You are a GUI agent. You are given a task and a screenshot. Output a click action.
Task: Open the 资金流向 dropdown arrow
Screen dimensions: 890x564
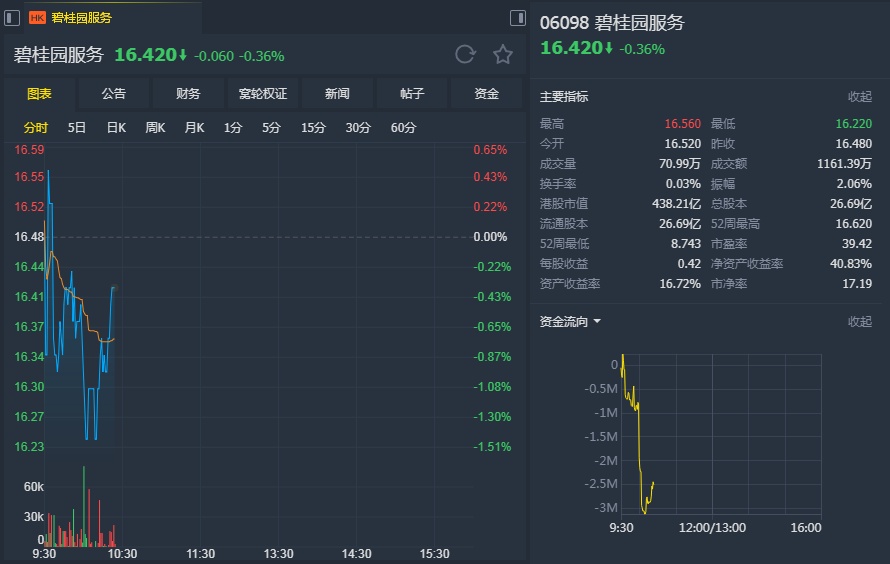(597, 322)
